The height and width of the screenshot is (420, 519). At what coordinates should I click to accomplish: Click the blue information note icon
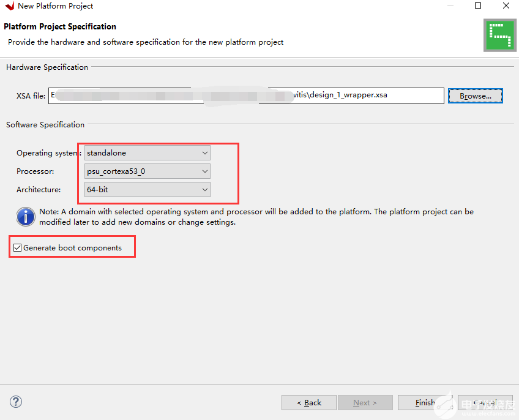26,216
